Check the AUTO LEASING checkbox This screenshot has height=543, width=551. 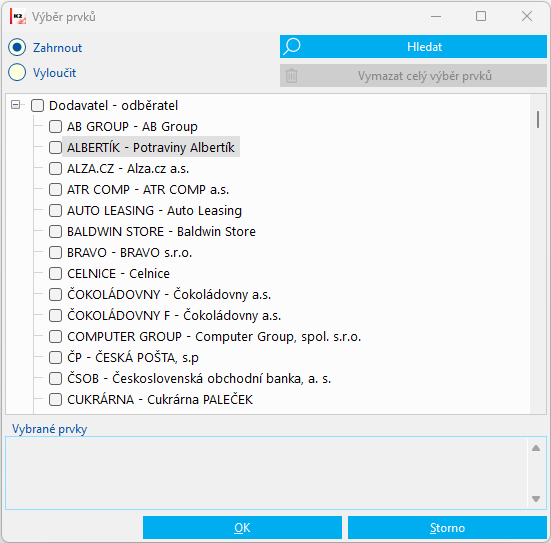[x=55, y=211]
